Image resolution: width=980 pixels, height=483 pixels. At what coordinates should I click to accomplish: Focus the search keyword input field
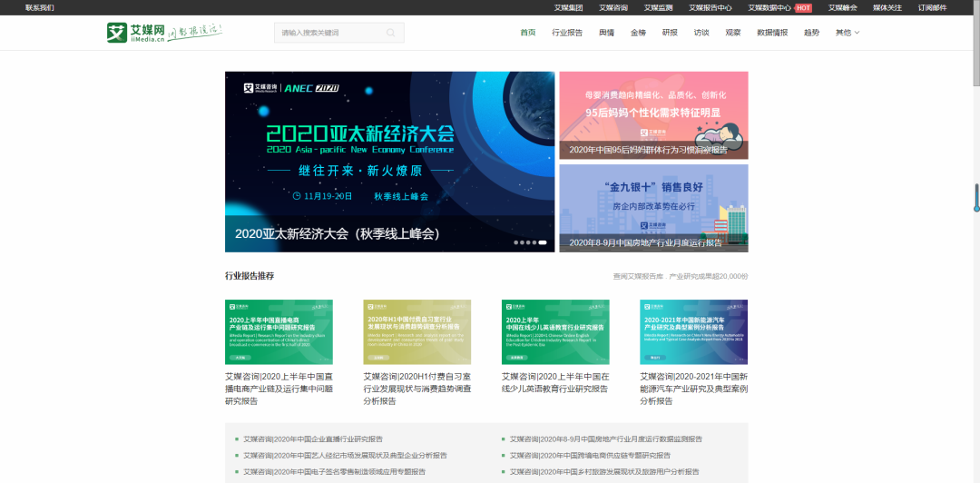(x=338, y=33)
